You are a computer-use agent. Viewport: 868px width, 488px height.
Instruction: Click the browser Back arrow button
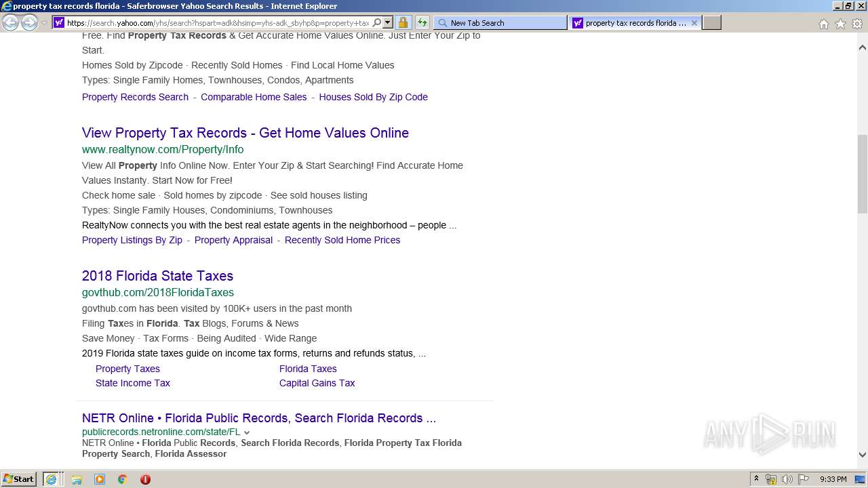point(10,22)
